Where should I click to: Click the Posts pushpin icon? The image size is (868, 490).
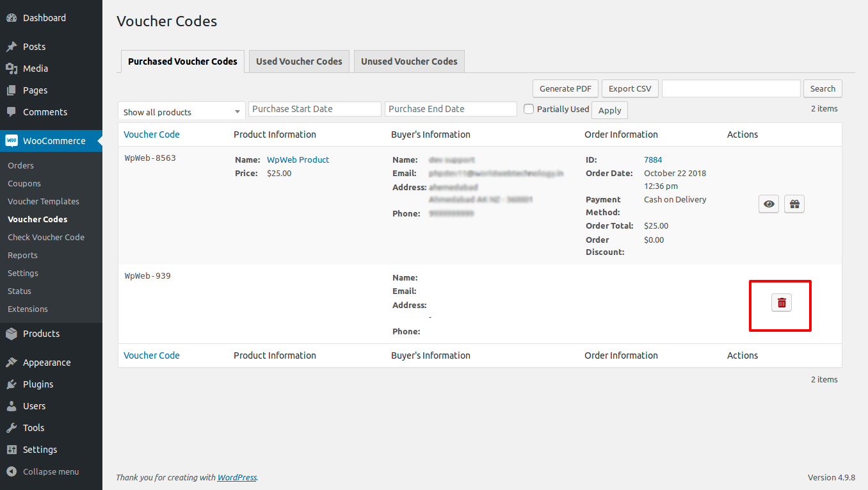point(12,47)
